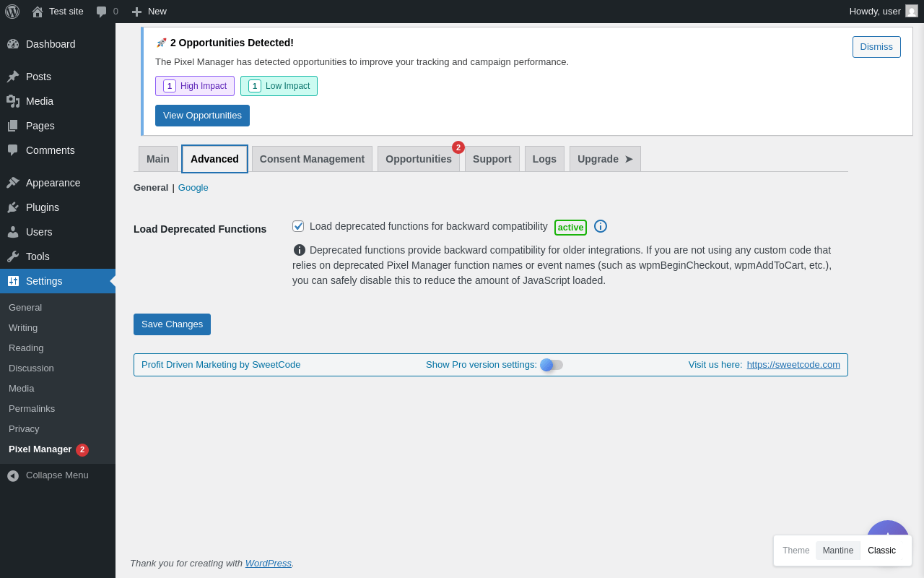Click the info icon beside active badge
Viewport: 924px width, 578px height.
(x=601, y=226)
